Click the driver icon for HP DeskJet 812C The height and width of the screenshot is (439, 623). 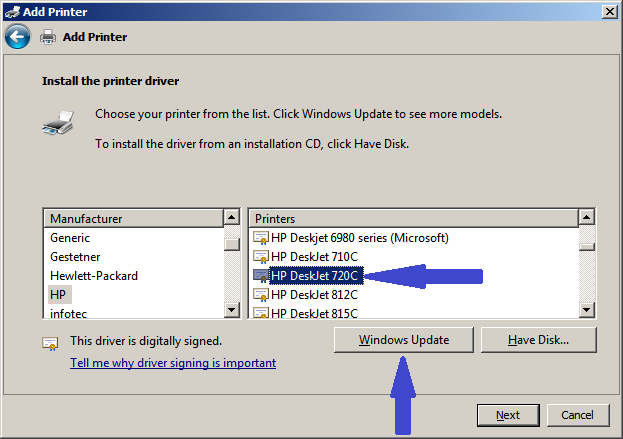tap(261, 295)
